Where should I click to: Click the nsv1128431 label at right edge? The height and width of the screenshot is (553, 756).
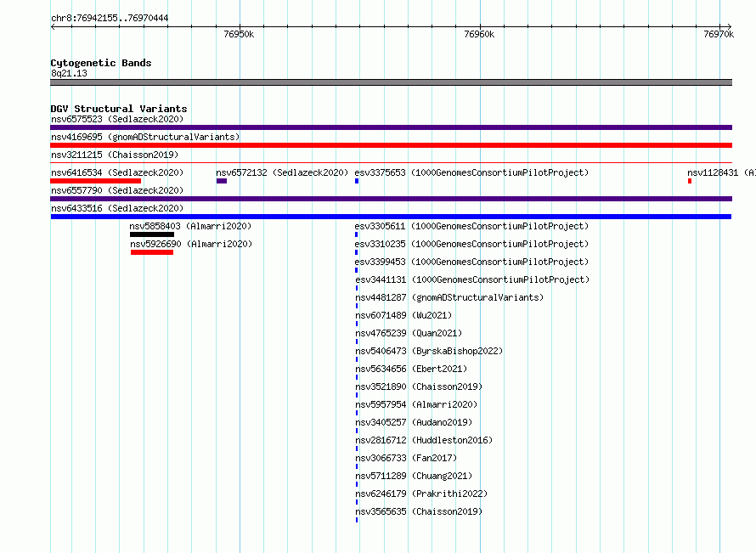[721, 172]
